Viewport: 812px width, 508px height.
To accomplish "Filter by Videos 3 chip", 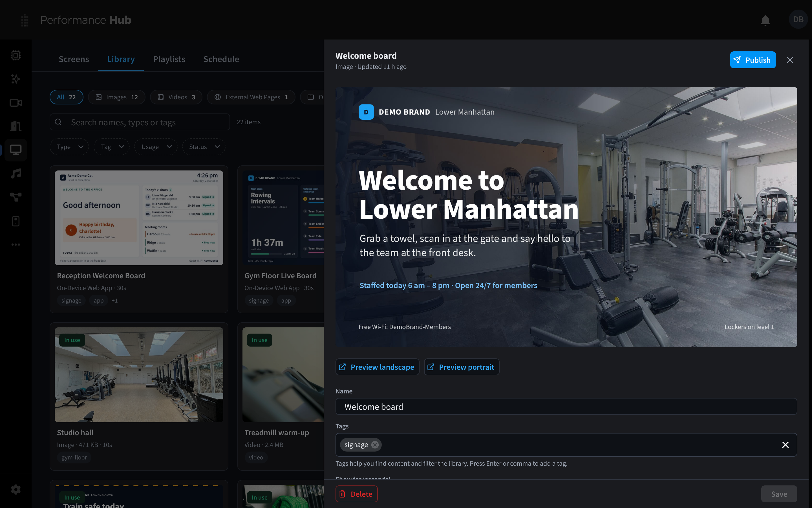I will [176, 97].
